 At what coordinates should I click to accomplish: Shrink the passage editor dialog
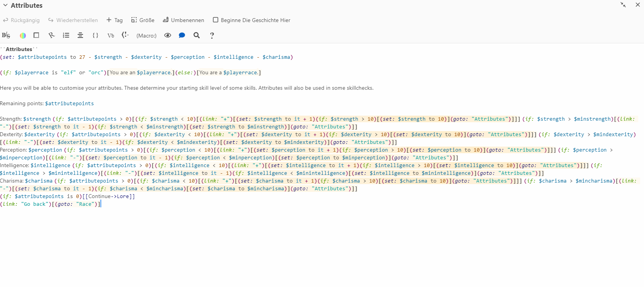point(623,5)
